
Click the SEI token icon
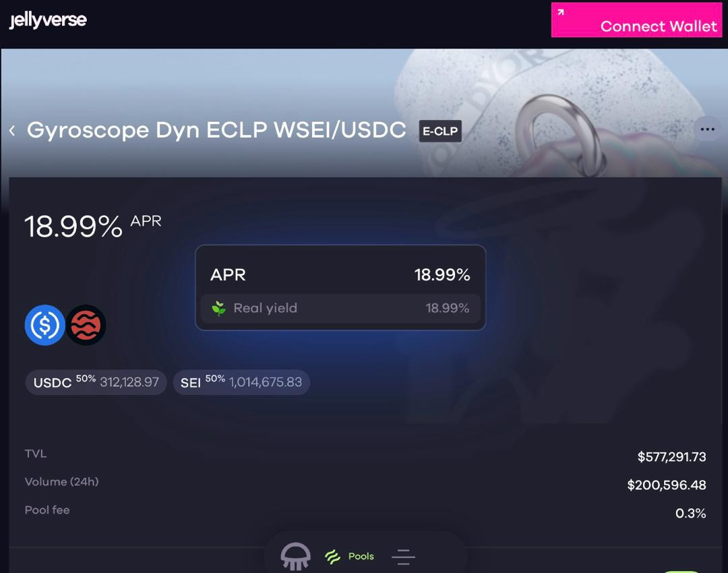86,325
